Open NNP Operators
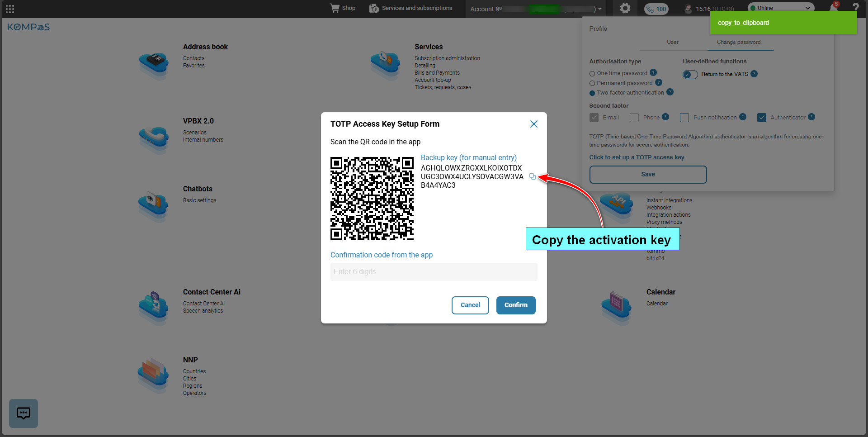 click(194, 393)
